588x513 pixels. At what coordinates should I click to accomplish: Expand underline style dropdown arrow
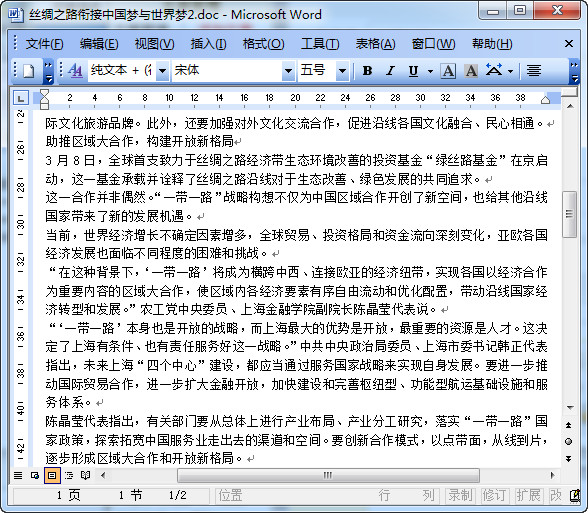[x=430, y=71]
